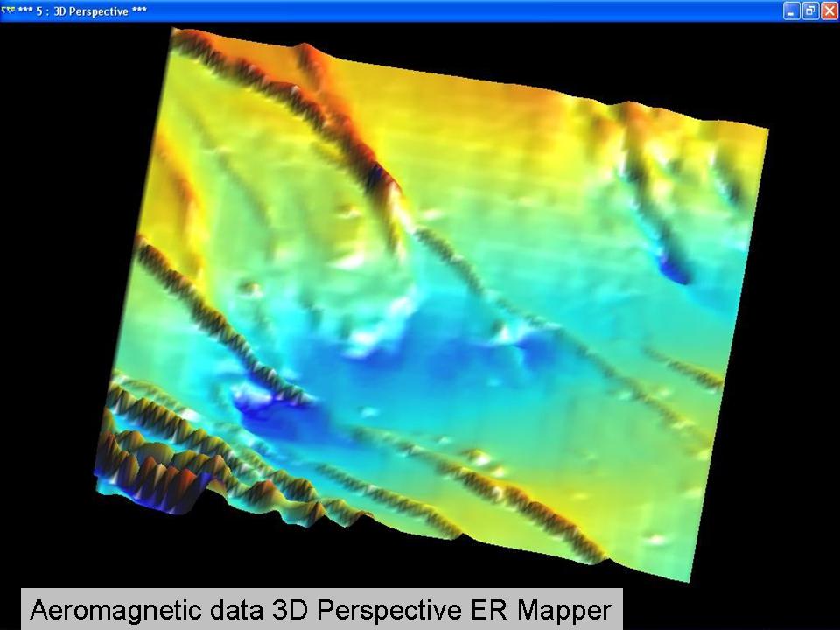Click the ER Mapper title bar icon
Screen dimensions: 840x630
pyautogui.click(x=8, y=10)
